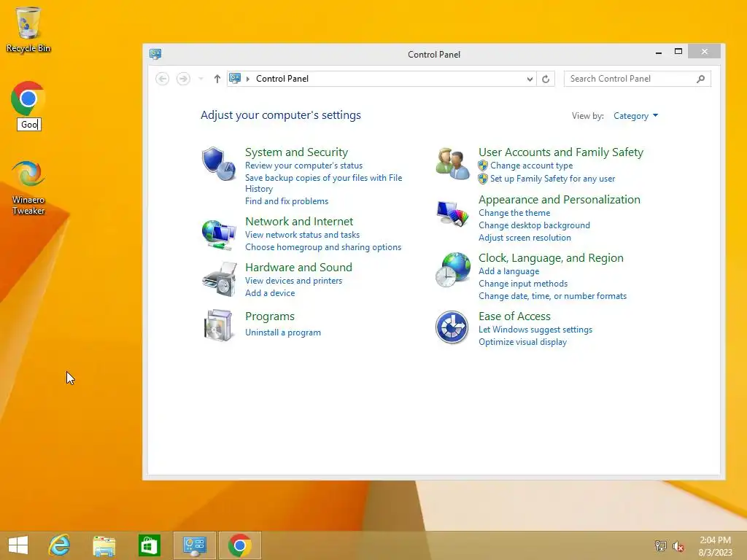Click Control Panel breadcrumb text in address bar
Viewport: 747px width, 560px height.
point(282,79)
